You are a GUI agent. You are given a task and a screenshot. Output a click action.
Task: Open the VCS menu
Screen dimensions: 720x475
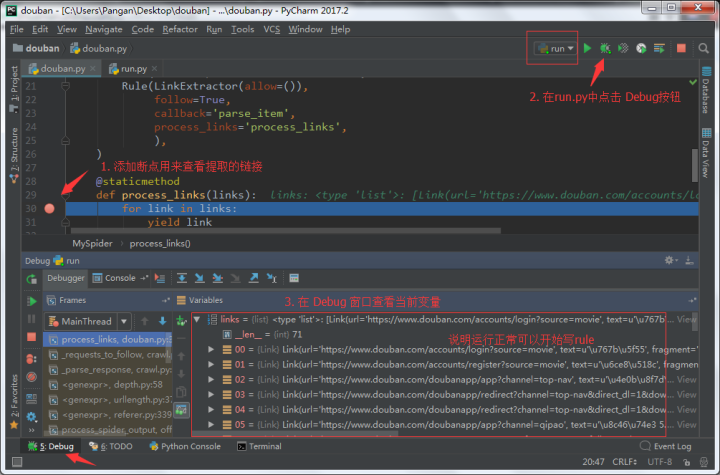click(271, 29)
